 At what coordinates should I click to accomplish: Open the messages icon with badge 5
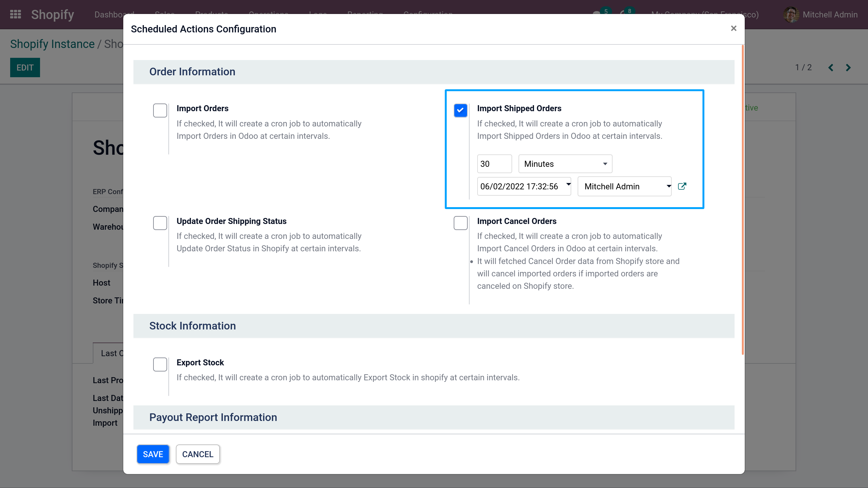601,12
